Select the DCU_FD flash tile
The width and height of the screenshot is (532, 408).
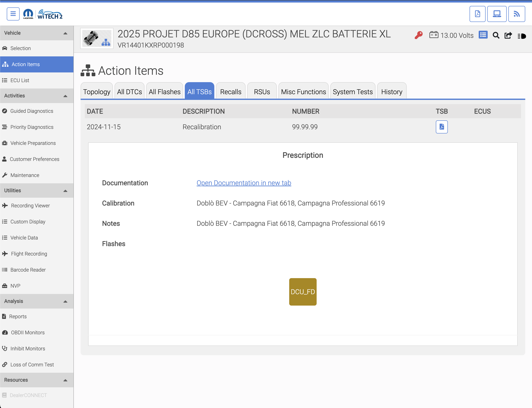302,292
